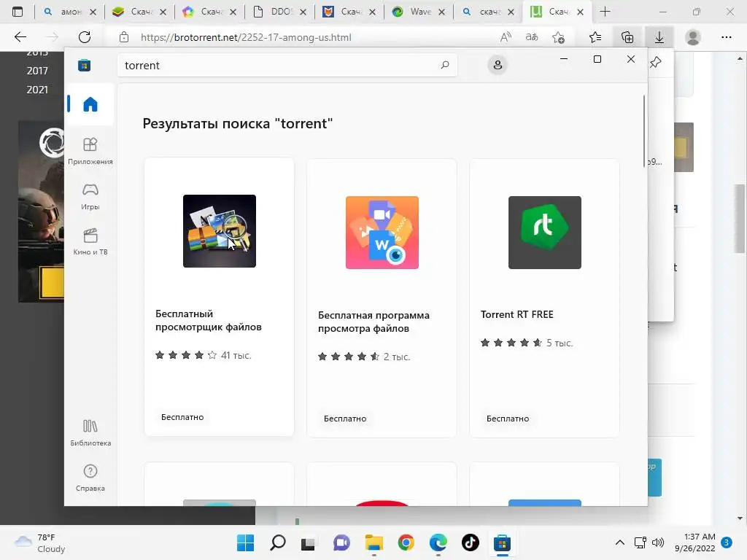Click Бесплатно under Бесплатная программа просмотра файлов
This screenshot has width=747, height=560.
click(345, 419)
